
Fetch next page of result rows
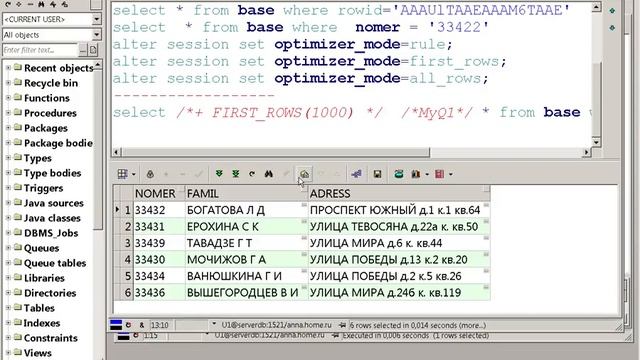coord(219,174)
